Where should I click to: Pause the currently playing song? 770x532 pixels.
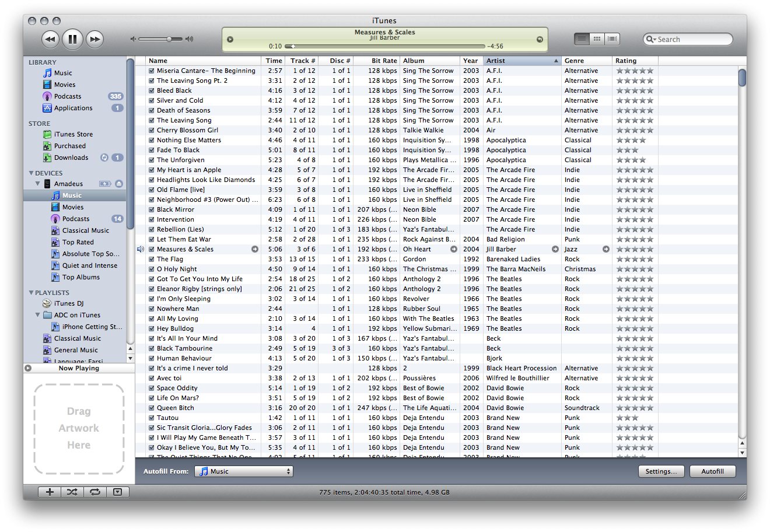72,39
